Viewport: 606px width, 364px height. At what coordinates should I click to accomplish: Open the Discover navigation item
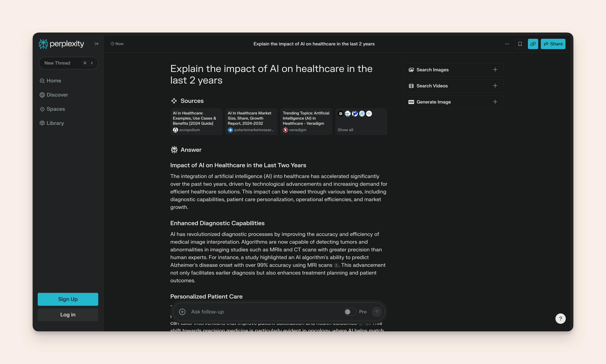click(x=57, y=94)
